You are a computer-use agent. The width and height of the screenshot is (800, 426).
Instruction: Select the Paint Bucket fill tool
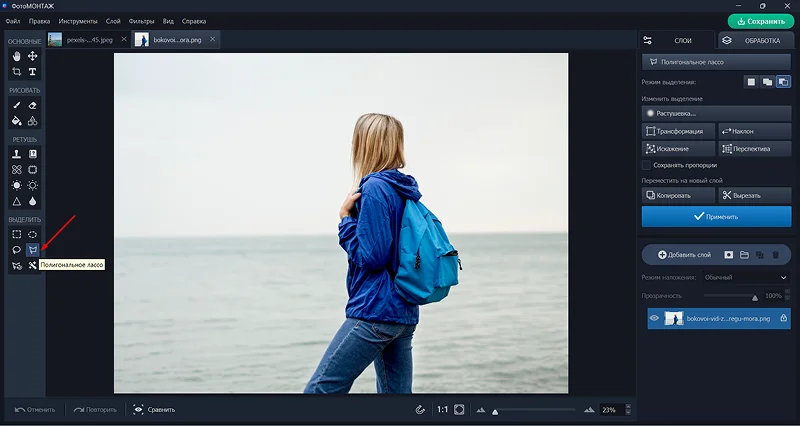(17, 121)
